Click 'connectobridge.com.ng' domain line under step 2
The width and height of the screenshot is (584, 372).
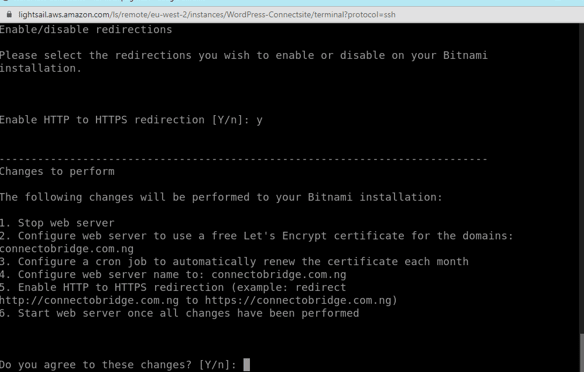[67, 249]
